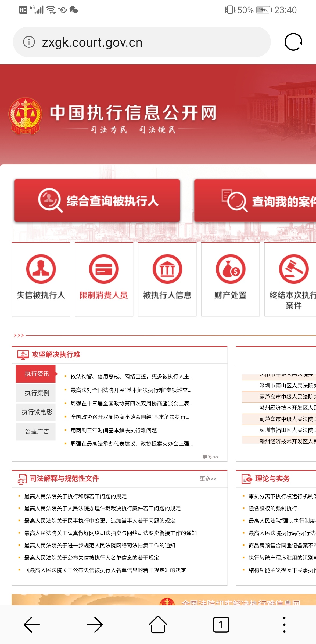
Task: Open 商品房预售合同登记备案 article
Action: [x=282, y=545]
